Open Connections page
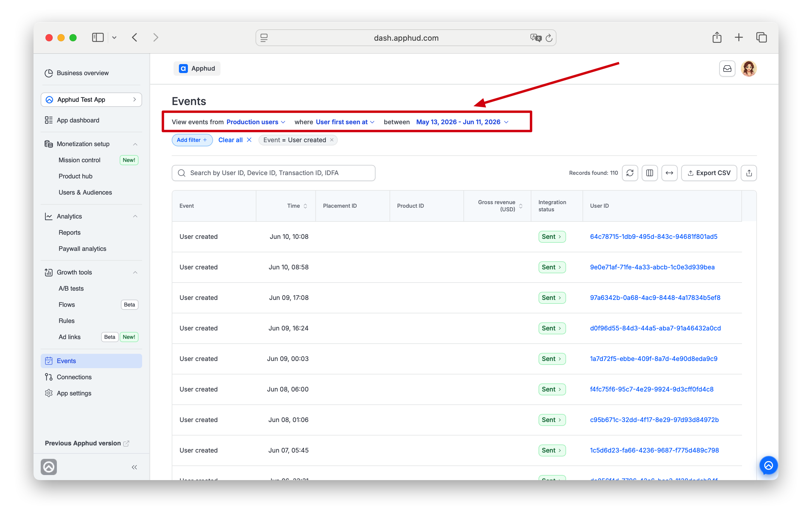Screen dimensions: 812x525 (74, 377)
